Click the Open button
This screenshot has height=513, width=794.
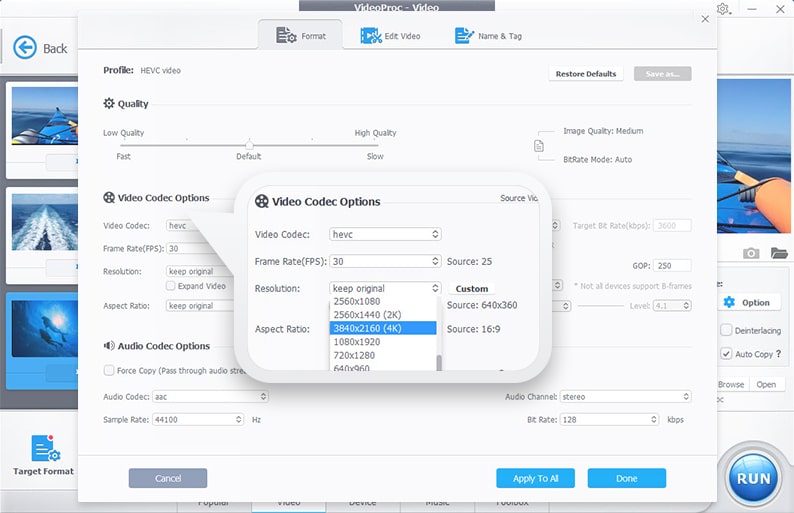pyautogui.click(x=766, y=384)
